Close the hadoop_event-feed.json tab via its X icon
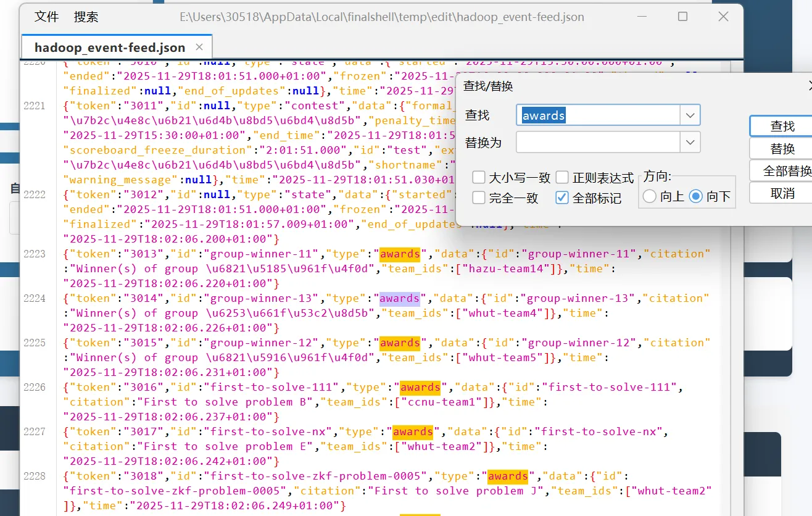 tap(199, 47)
